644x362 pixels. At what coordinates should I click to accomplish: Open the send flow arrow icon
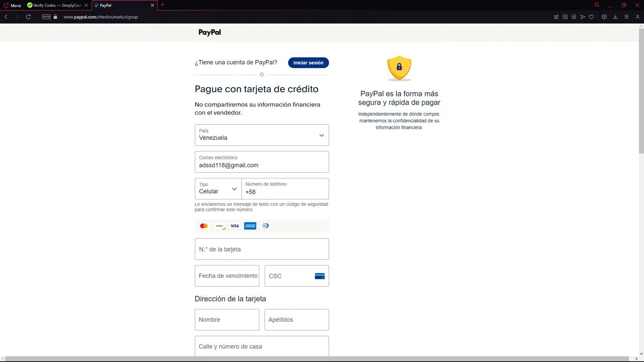(x=583, y=17)
